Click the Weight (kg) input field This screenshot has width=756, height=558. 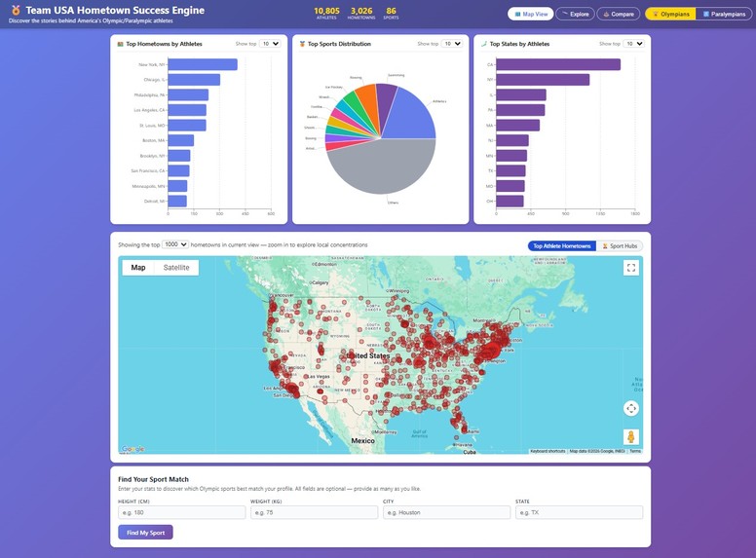314,512
